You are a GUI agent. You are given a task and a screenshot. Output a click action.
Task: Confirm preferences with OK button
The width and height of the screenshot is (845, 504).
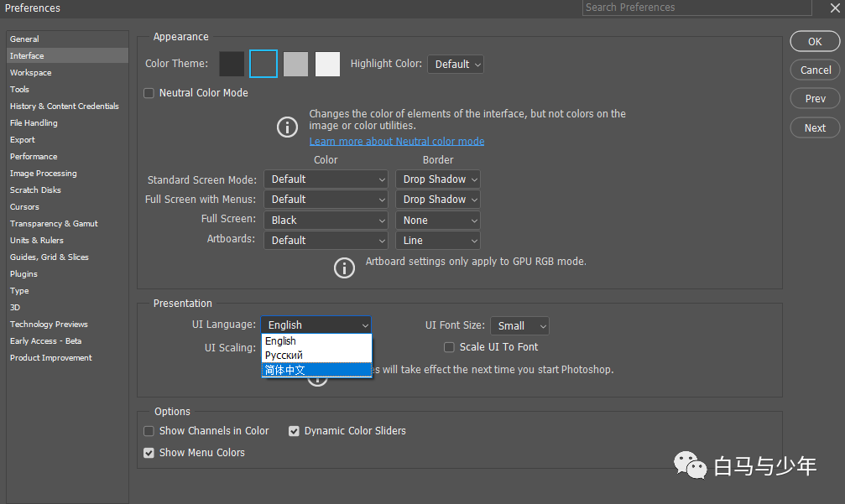click(x=815, y=41)
